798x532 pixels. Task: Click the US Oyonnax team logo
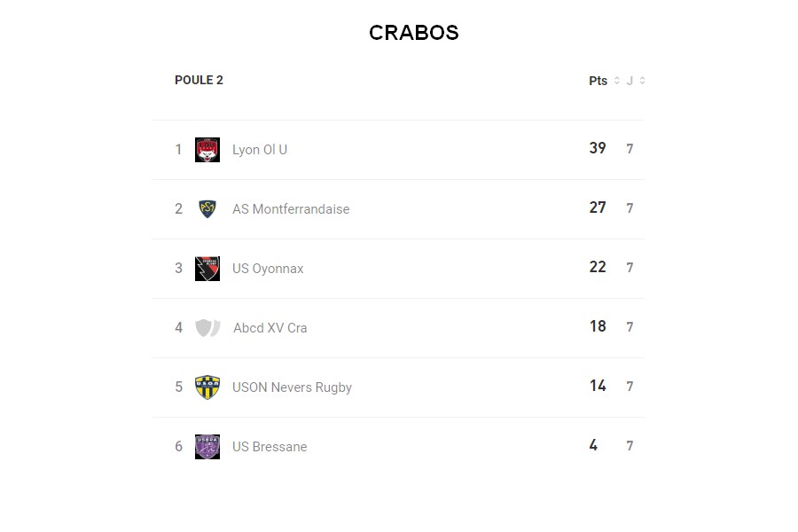click(x=207, y=269)
